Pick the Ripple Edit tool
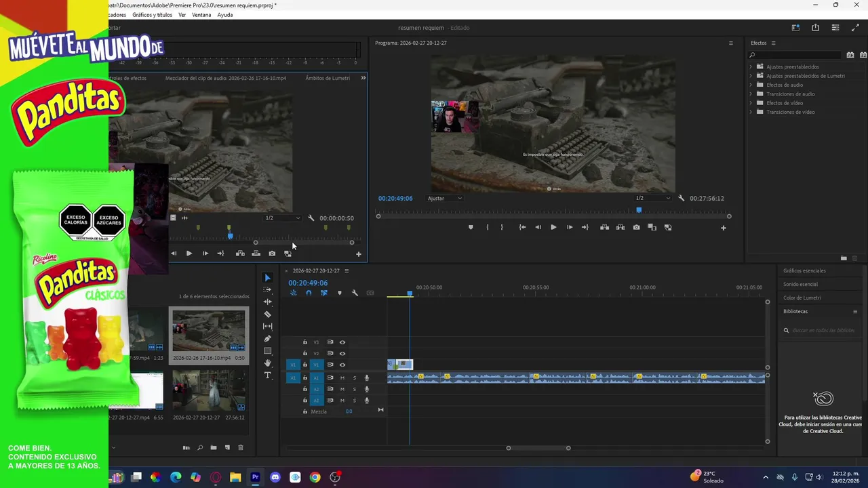Screen dimensions: 868x488 267,302
